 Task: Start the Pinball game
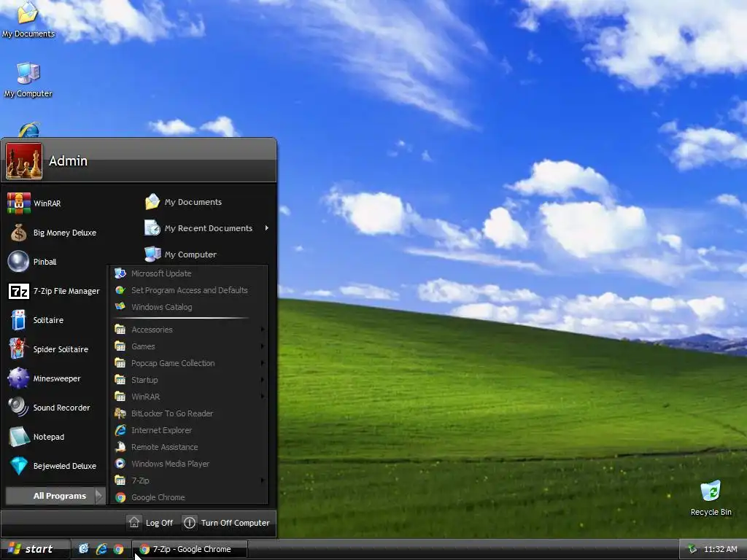pos(55,262)
